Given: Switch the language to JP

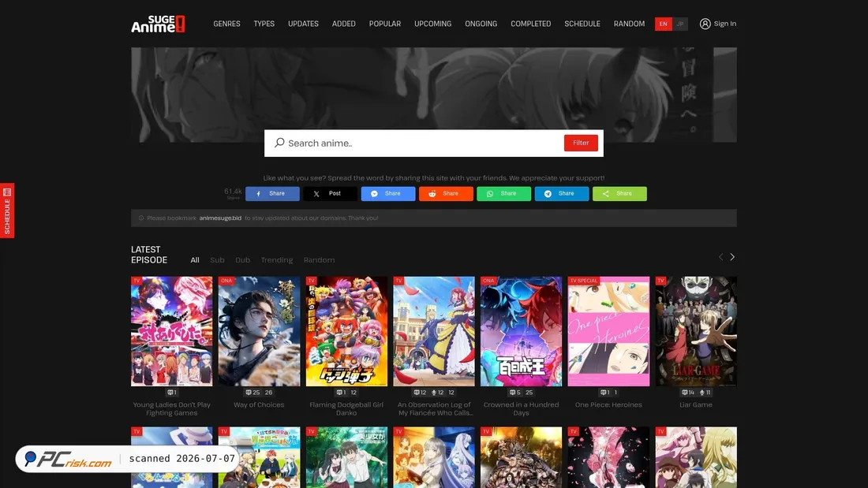Looking at the screenshot, I should pyautogui.click(x=679, y=24).
